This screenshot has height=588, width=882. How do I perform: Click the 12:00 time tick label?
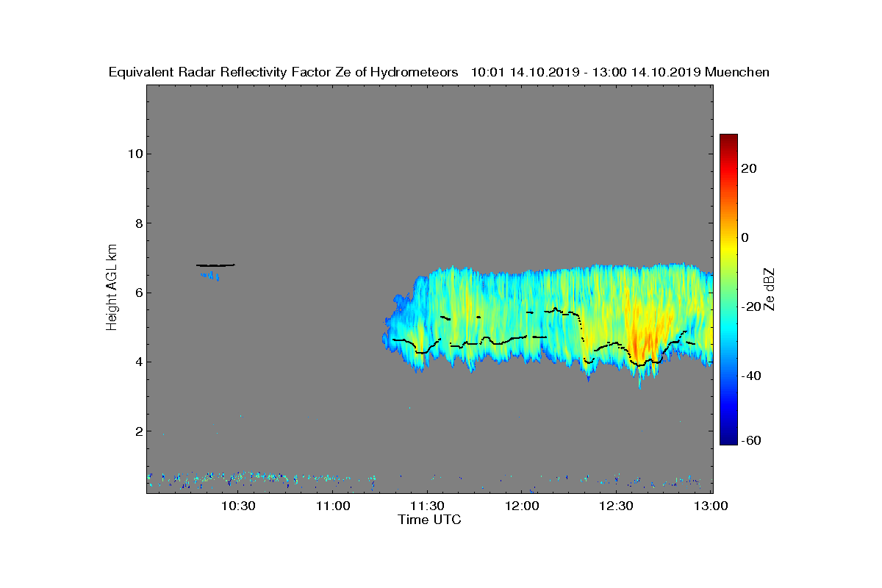click(522, 506)
